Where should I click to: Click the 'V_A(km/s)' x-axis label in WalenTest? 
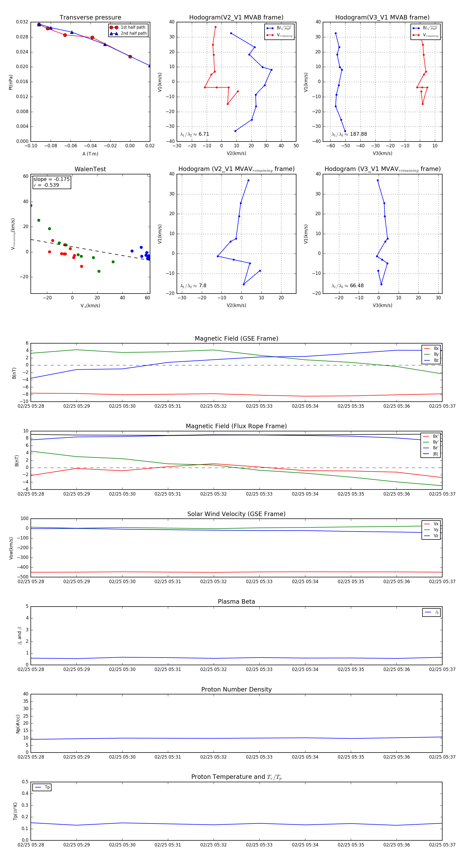pos(90,306)
